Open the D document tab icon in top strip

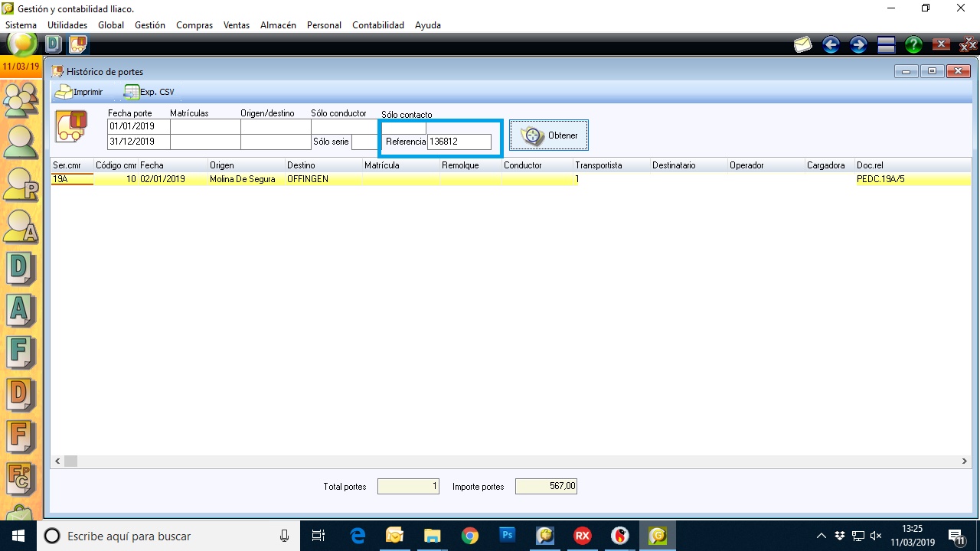[x=54, y=44]
